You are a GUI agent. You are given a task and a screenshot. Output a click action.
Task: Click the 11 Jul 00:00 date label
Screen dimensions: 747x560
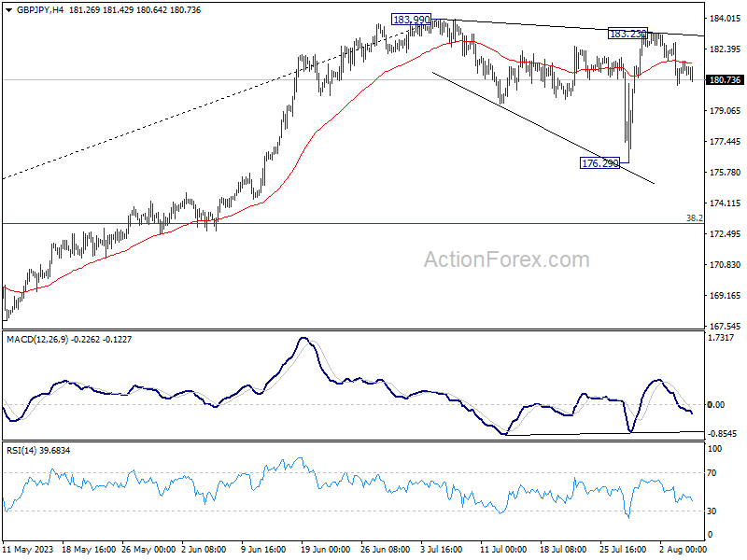point(503,550)
